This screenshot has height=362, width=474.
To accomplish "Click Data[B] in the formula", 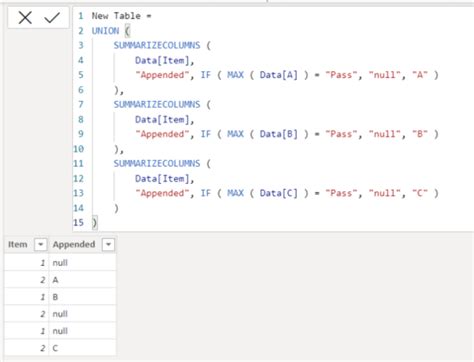I will 279,134.
